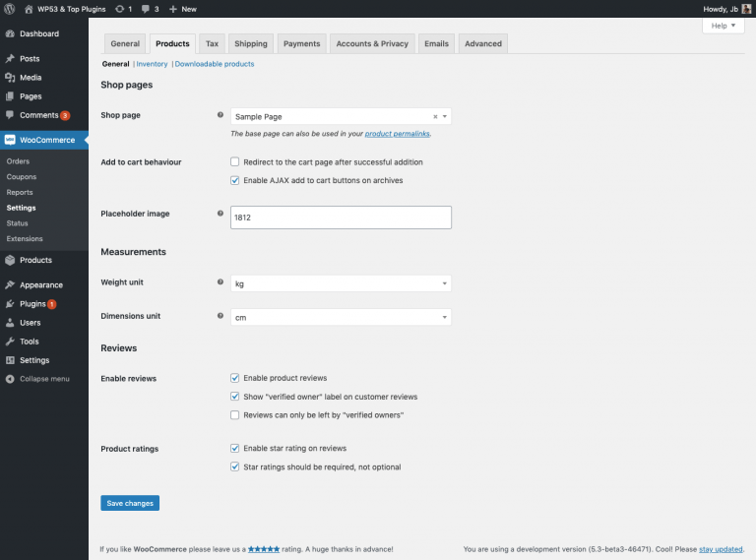756x560 pixels.
Task: Click the help tooltip icon for Placeholder image
Action: pos(220,213)
